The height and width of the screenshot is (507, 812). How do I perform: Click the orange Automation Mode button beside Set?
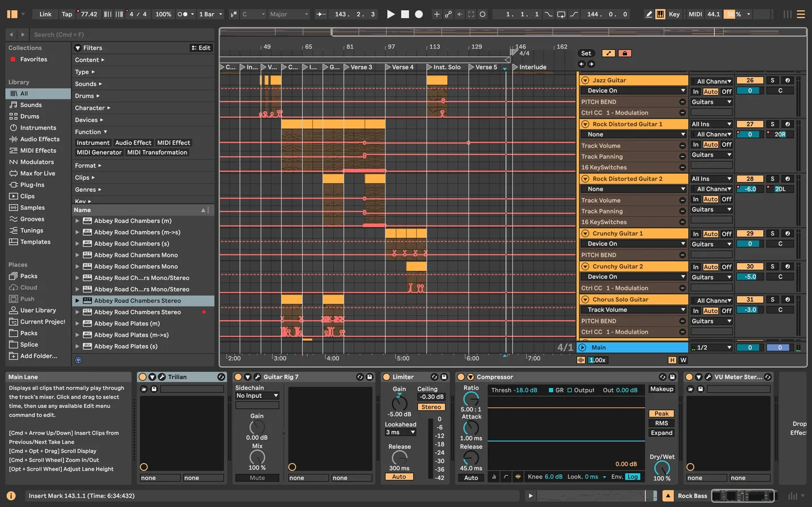(x=608, y=53)
